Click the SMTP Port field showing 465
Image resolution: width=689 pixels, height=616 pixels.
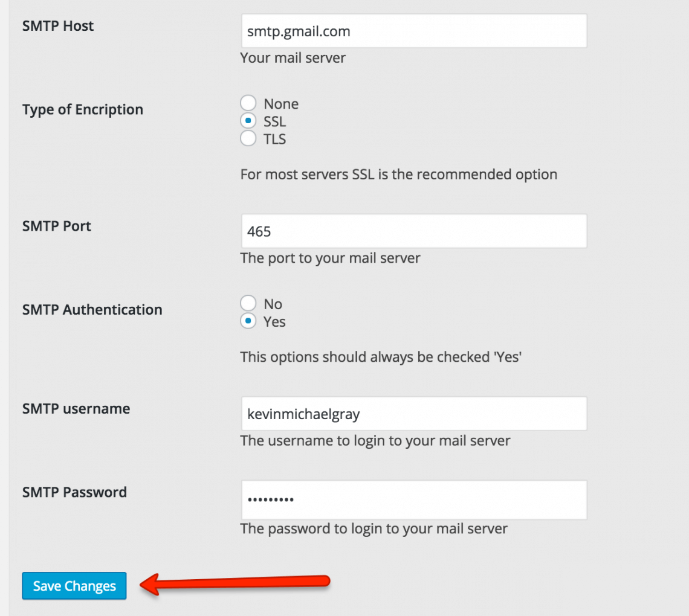tap(413, 231)
